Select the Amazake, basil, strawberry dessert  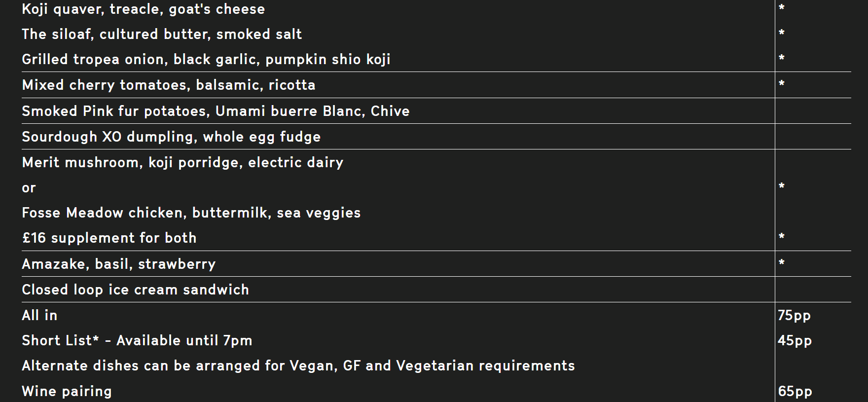pyautogui.click(x=119, y=264)
